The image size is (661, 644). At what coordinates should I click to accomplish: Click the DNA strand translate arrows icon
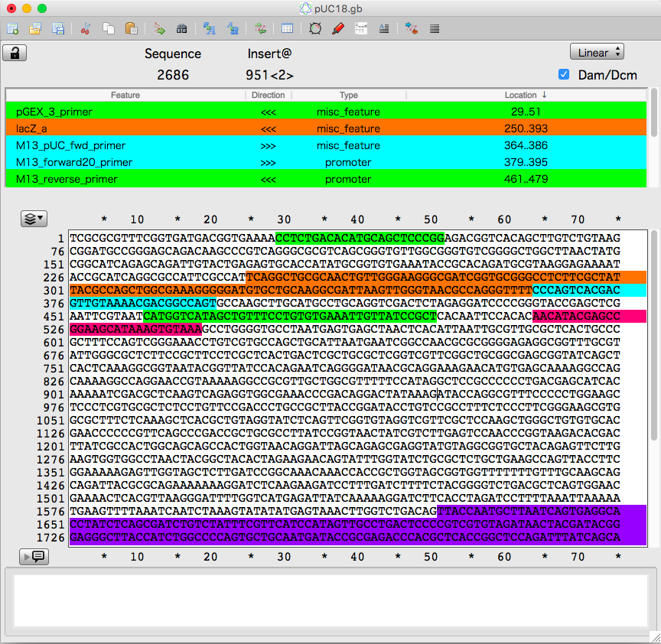coord(412,28)
